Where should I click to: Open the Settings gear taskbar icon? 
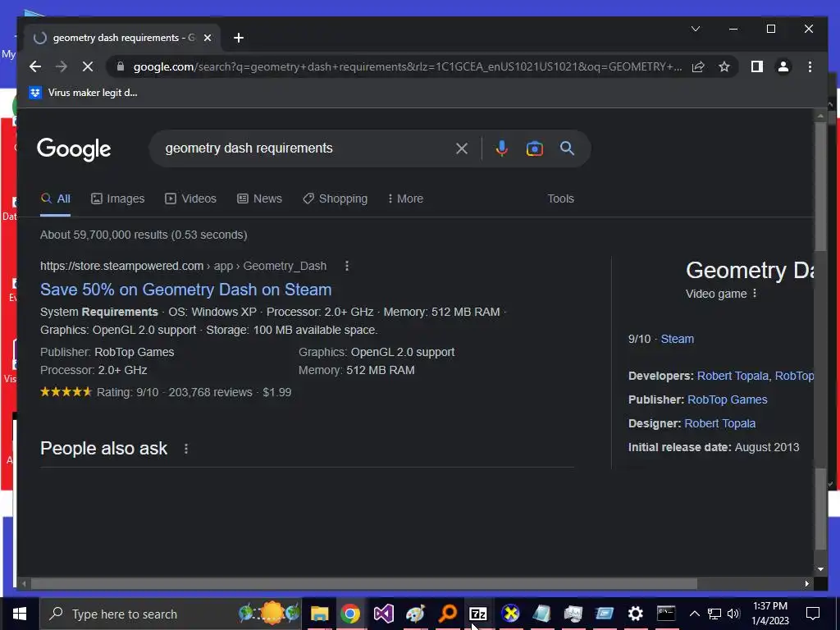pyautogui.click(x=636, y=614)
